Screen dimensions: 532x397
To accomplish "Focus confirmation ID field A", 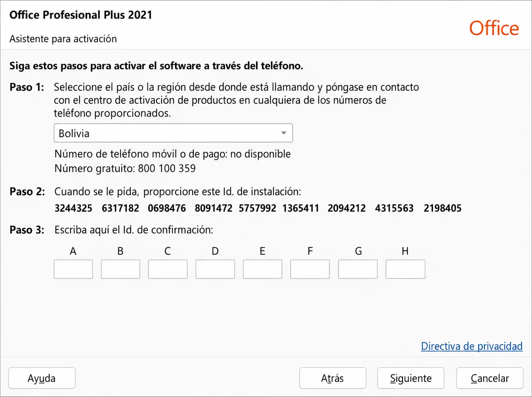I will click(73, 269).
